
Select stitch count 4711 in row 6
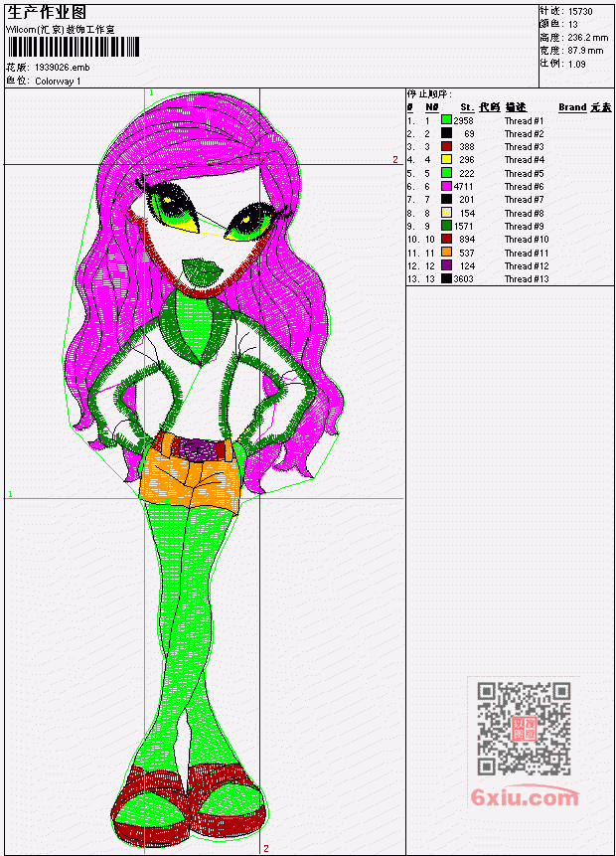[463, 187]
